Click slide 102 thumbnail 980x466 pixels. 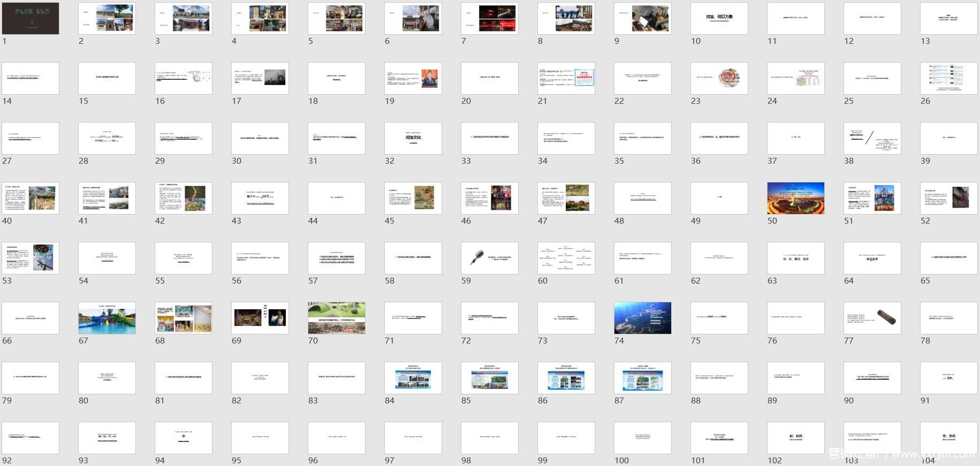pyautogui.click(x=796, y=438)
